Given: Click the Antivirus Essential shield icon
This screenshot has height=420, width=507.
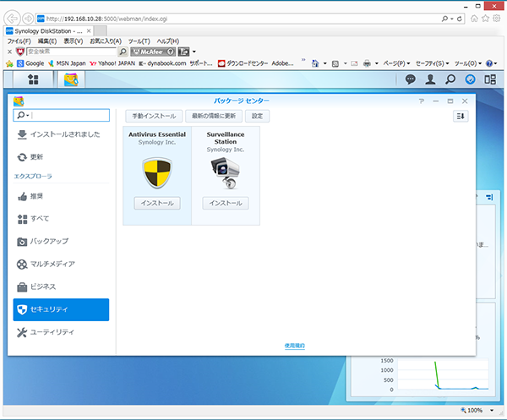Looking at the screenshot, I should tap(156, 172).
